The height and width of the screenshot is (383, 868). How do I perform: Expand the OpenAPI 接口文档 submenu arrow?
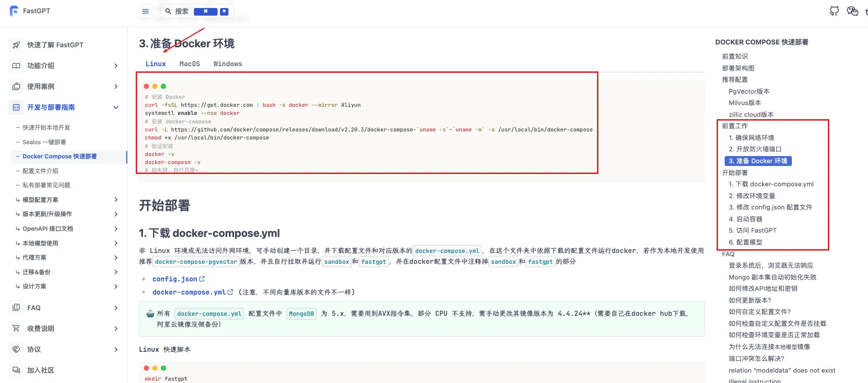[116, 229]
